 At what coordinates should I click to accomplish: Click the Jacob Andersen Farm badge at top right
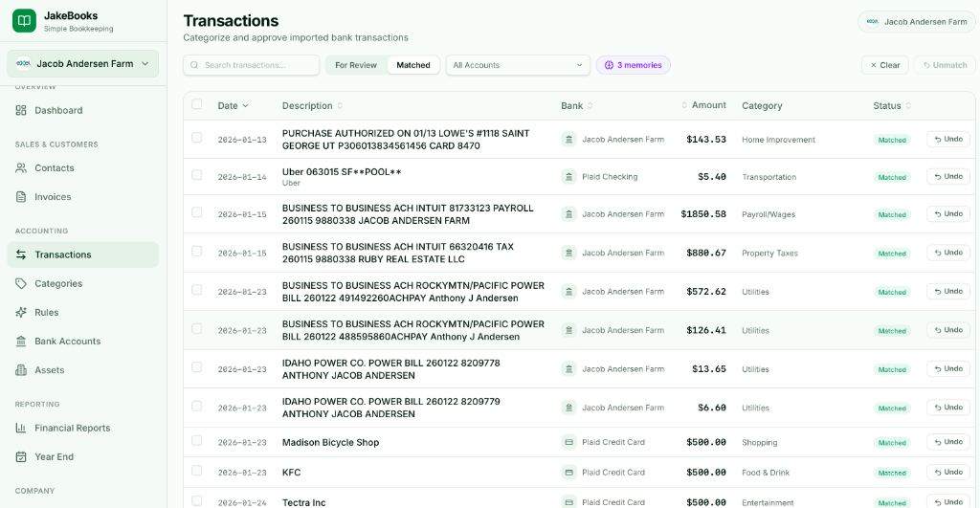point(916,22)
